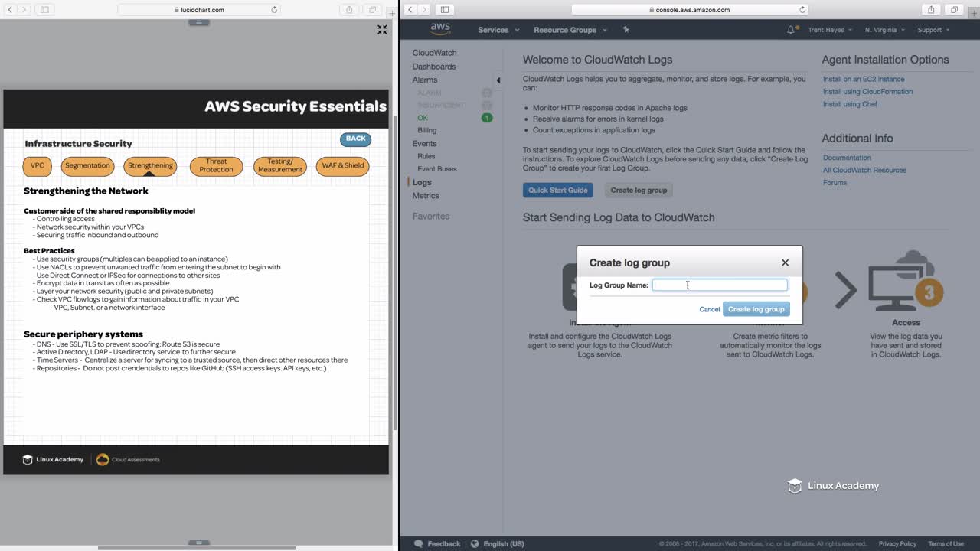The image size is (980, 551).
Task: Click the AWS logo in the console header
Action: [x=440, y=29]
